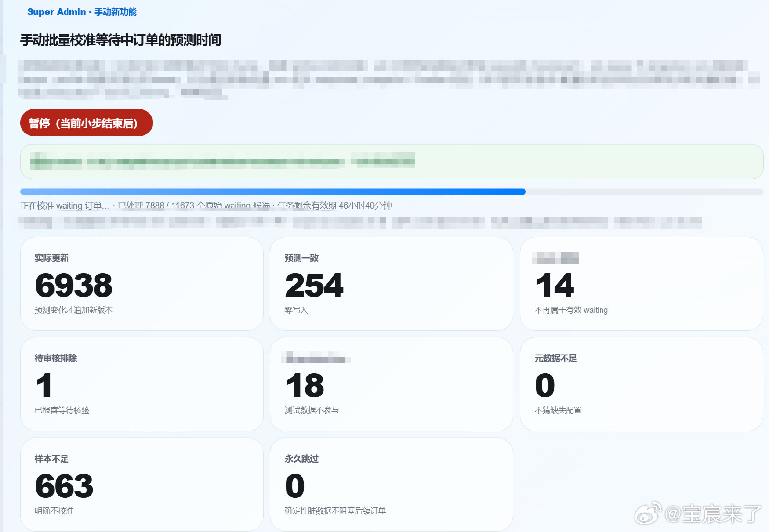Click the note "确定性脏数据不阻塞后续订单"
Viewport: 769px width, 532px height.
tap(335, 511)
